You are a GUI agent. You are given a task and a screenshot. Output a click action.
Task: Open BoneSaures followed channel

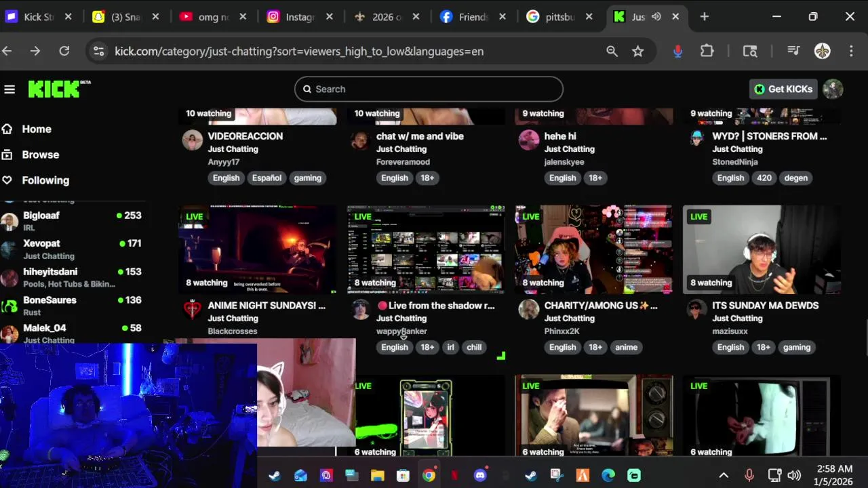tap(72, 305)
